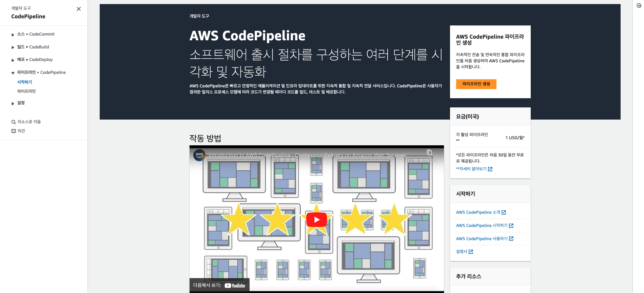
Task: Click external icon beside AWS CodePipeline 사용하기
Action: (511, 239)
